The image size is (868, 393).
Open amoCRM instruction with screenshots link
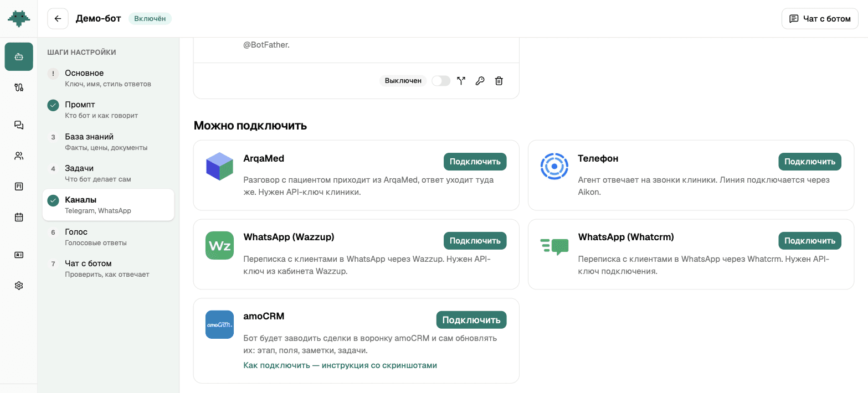point(340,365)
